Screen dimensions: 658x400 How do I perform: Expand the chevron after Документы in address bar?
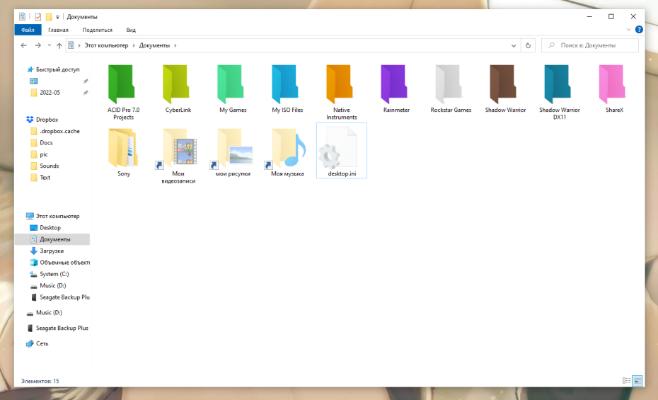[175, 45]
